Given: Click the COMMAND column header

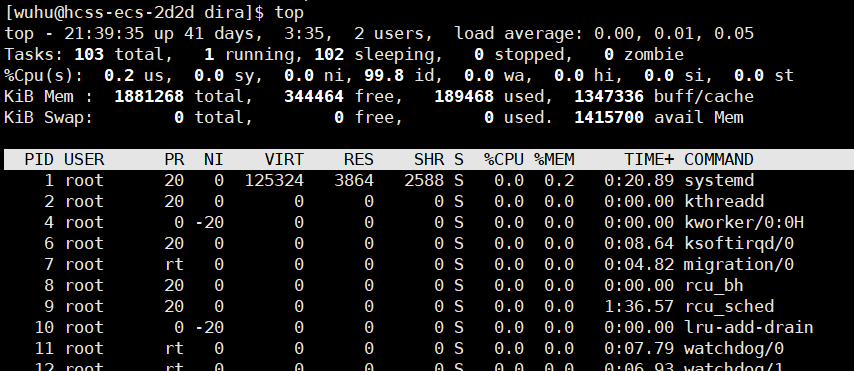Looking at the screenshot, I should click(x=719, y=159).
